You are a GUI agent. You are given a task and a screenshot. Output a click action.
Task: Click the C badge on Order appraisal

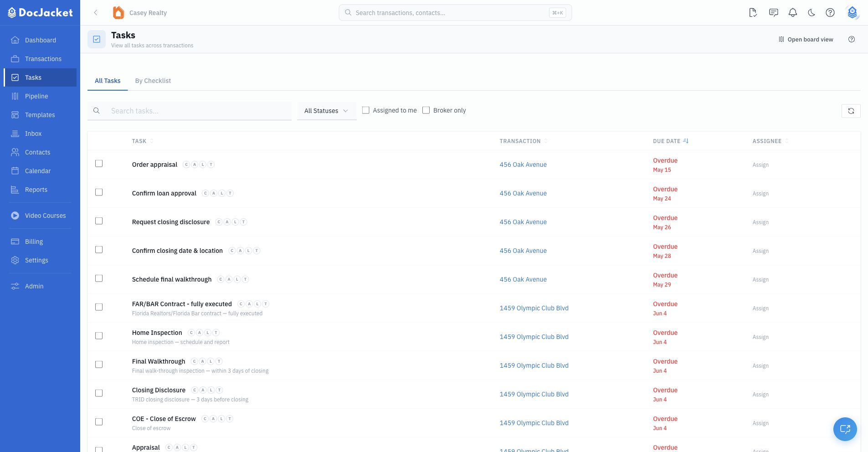click(186, 164)
